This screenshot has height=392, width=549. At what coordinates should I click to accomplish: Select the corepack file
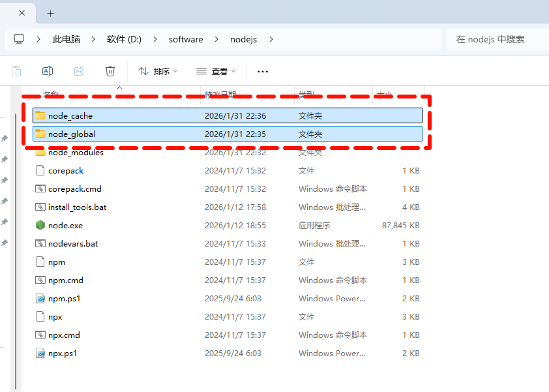coord(228,171)
